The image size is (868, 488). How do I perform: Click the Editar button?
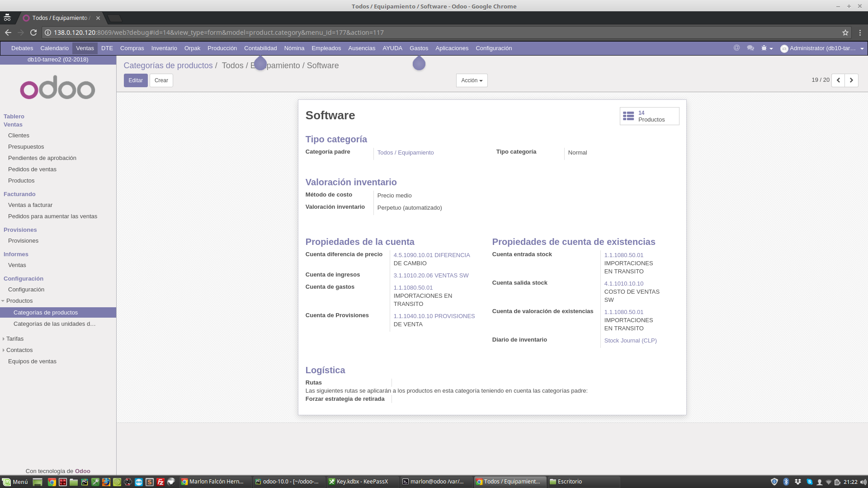[x=136, y=80]
